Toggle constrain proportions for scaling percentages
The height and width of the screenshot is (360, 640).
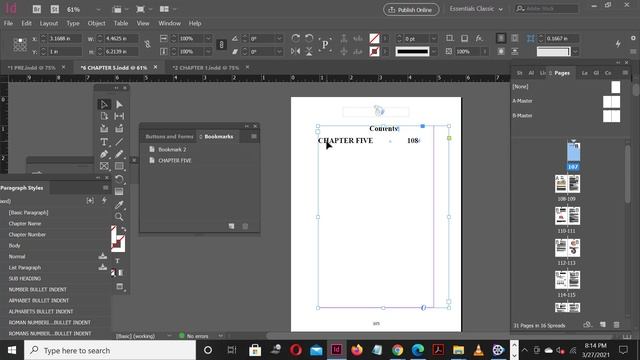tap(221, 44)
